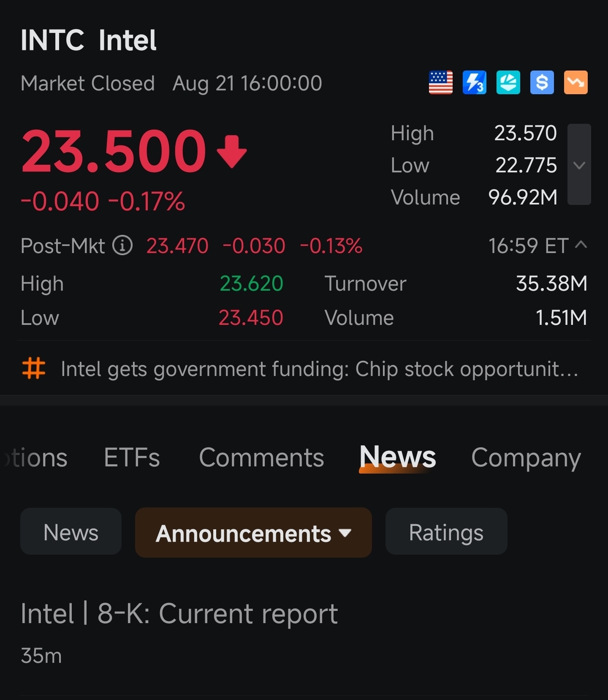Select the News filter chip
This screenshot has height=700, width=608.
71,532
